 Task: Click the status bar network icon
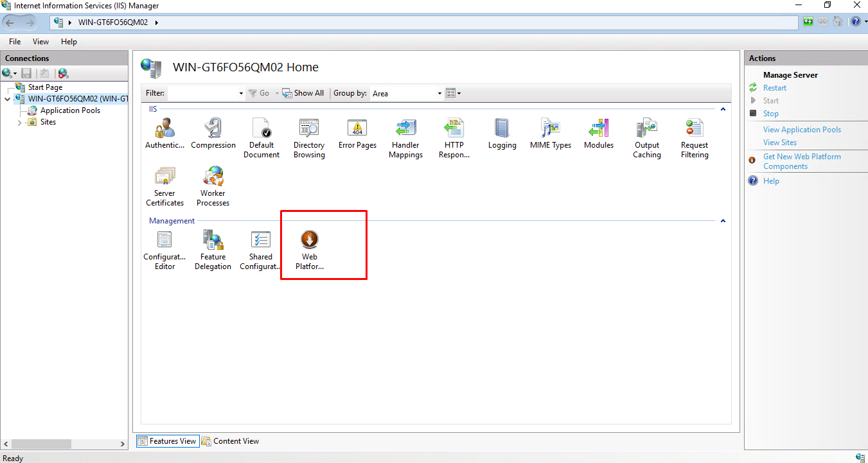coord(860,457)
